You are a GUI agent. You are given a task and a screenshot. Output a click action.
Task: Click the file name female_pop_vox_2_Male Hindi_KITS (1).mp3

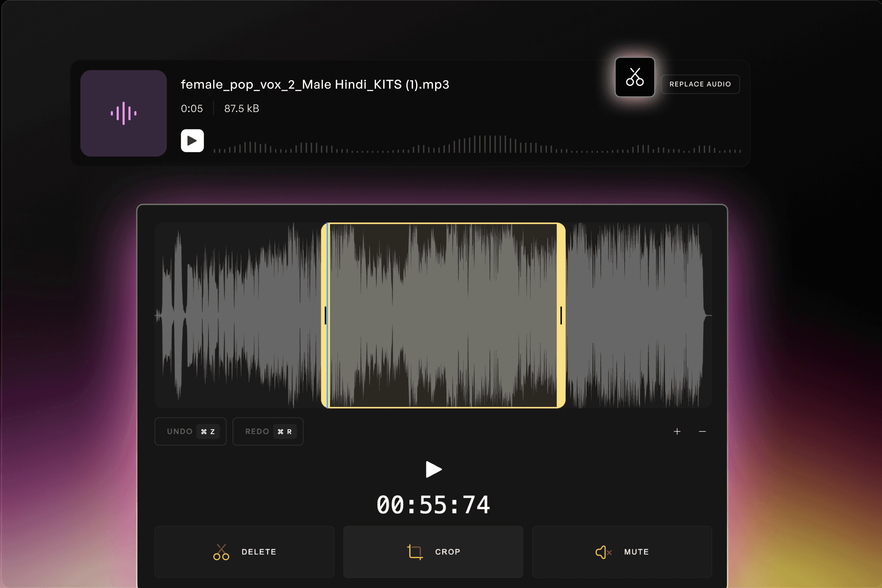pyautogui.click(x=315, y=85)
